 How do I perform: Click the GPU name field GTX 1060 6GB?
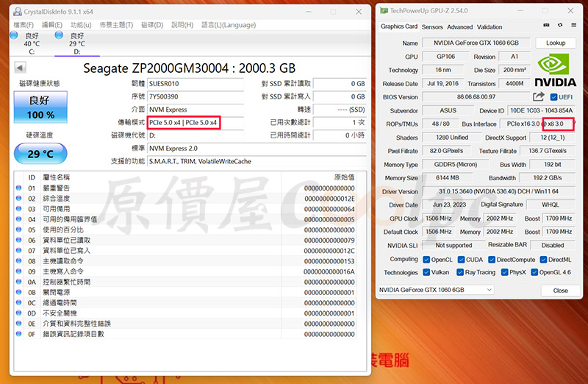476,43
